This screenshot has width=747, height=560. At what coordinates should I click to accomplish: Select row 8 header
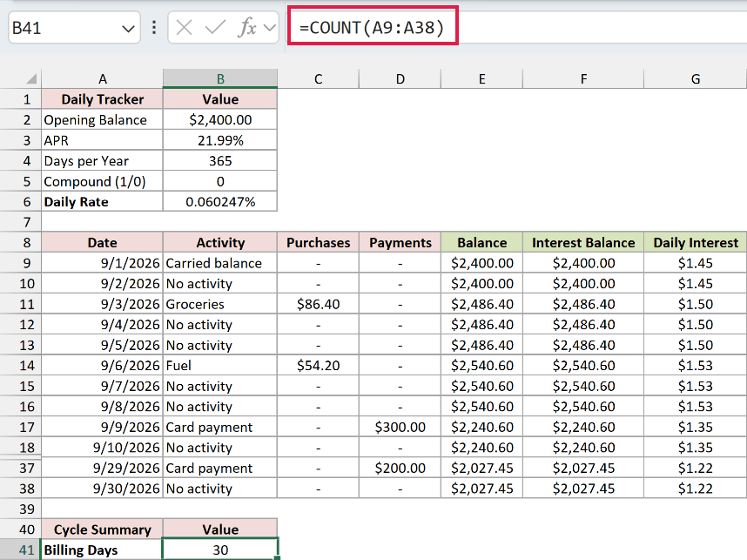21,243
